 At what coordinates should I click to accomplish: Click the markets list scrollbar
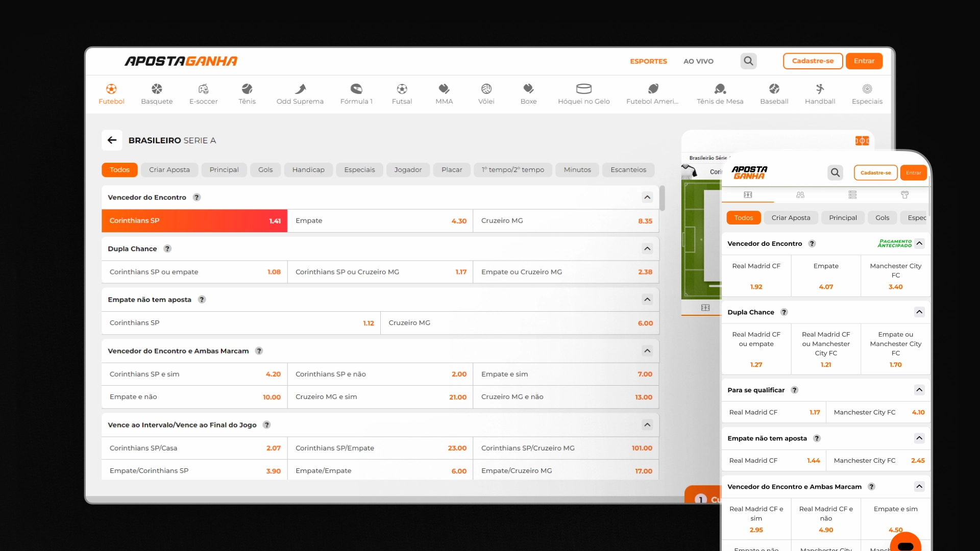662,198
